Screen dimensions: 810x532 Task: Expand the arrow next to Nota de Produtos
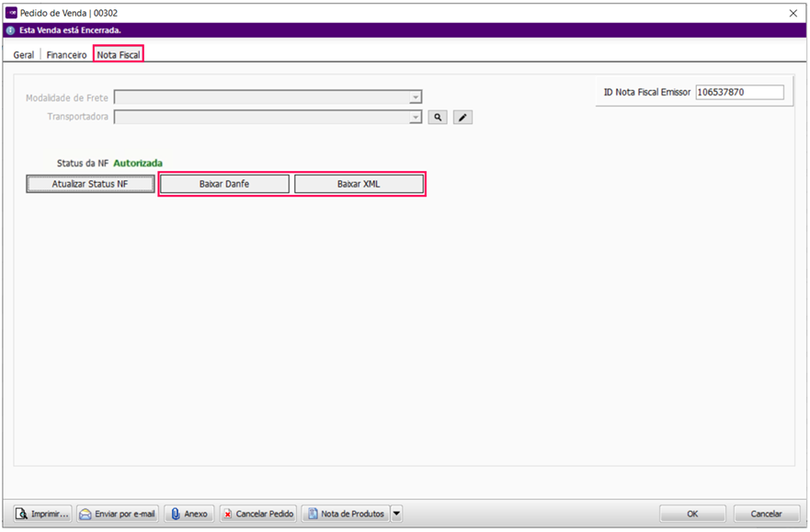(x=396, y=514)
